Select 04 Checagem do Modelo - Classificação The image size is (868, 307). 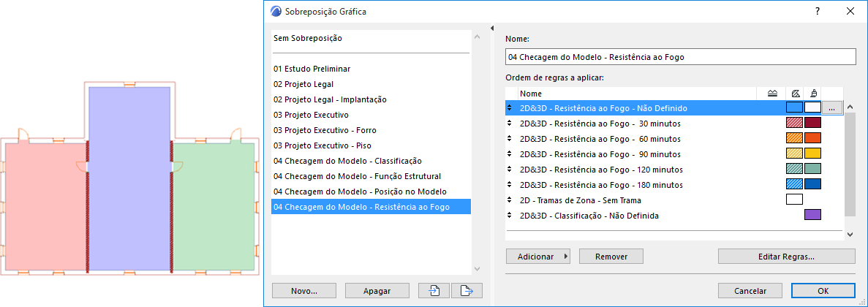[347, 161]
